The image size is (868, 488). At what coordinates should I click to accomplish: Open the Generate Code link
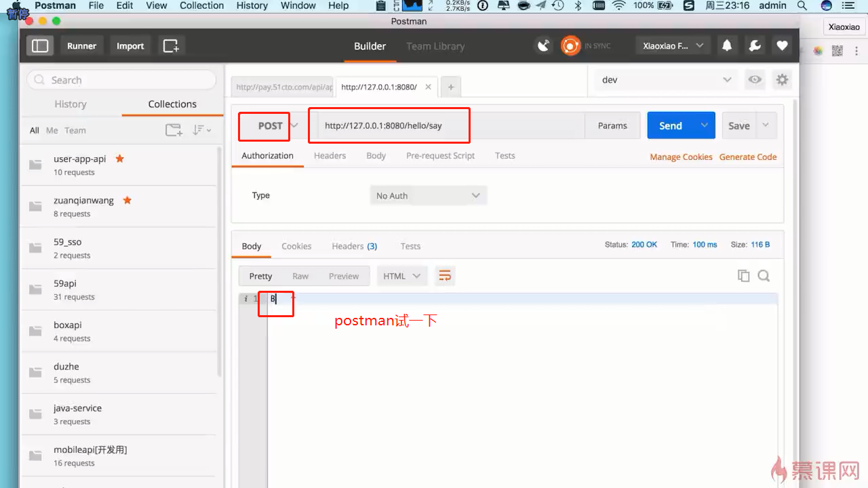point(748,157)
